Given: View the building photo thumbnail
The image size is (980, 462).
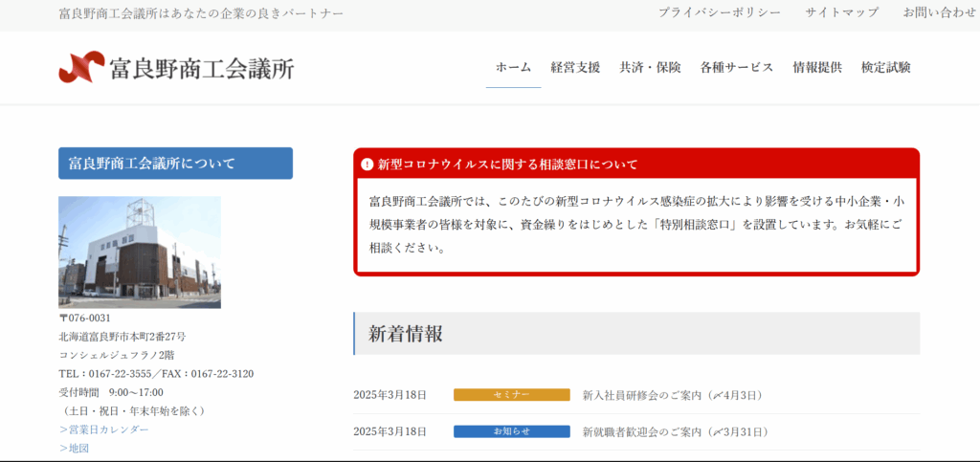Looking at the screenshot, I should pos(140,253).
